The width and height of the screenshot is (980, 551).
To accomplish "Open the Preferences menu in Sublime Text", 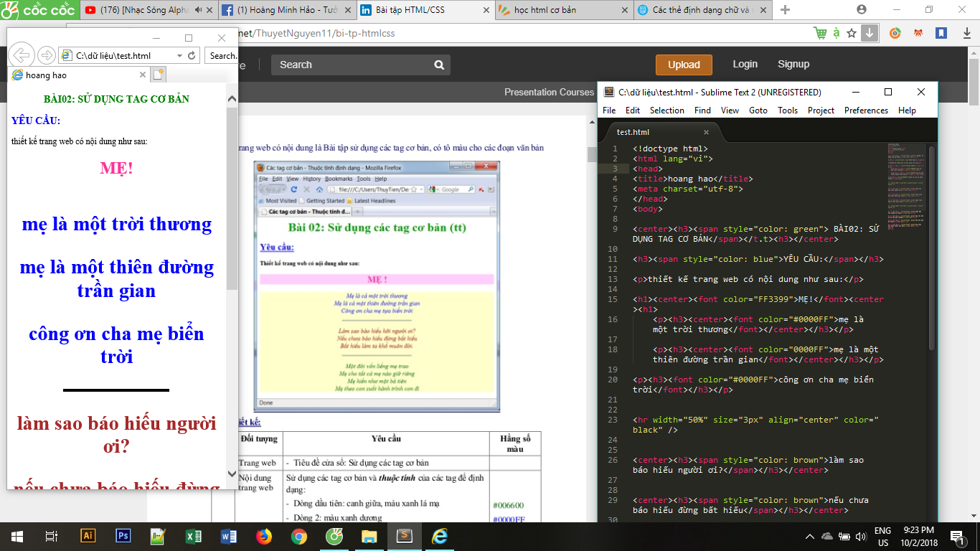I will coord(866,110).
